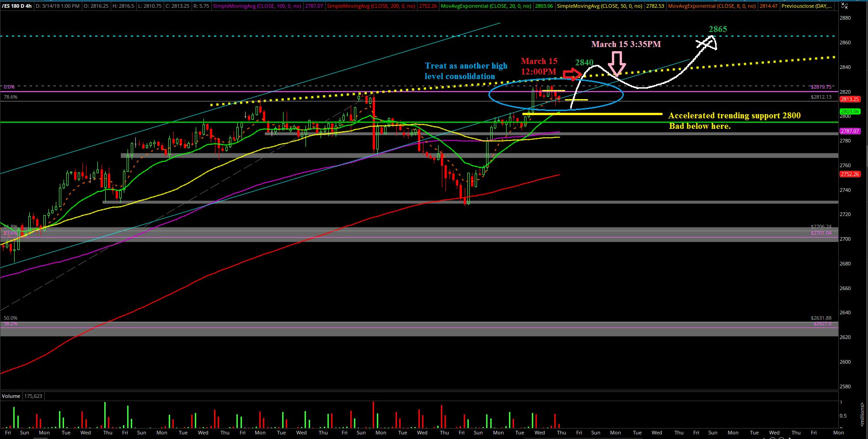Click the green 2803.06 bubble on price axis
Viewport: 868px width, 439px height.
click(x=850, y=111)
